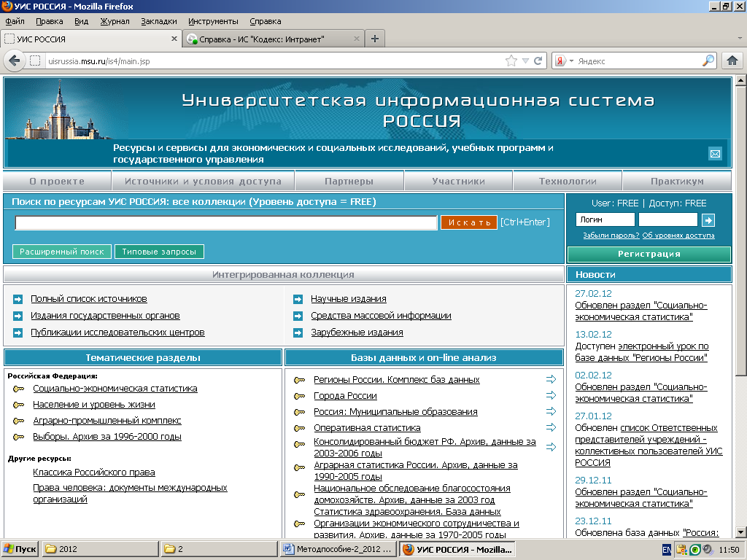Open the Журнал menu
This screenshot has height=560, width=747.
click(115, 21)
